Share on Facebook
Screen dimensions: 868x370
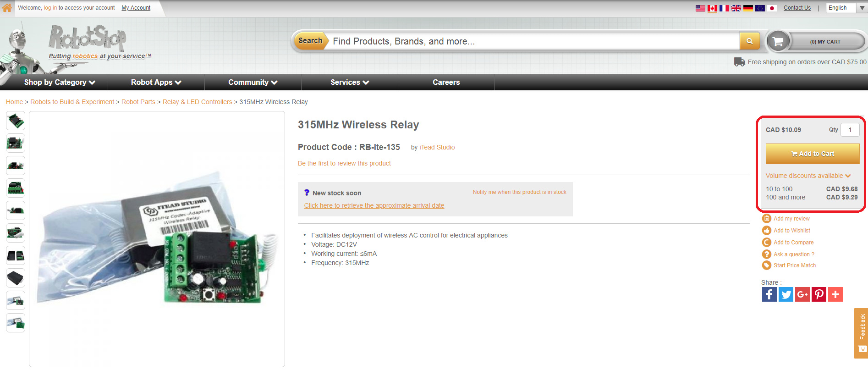(x=769, y=294)
